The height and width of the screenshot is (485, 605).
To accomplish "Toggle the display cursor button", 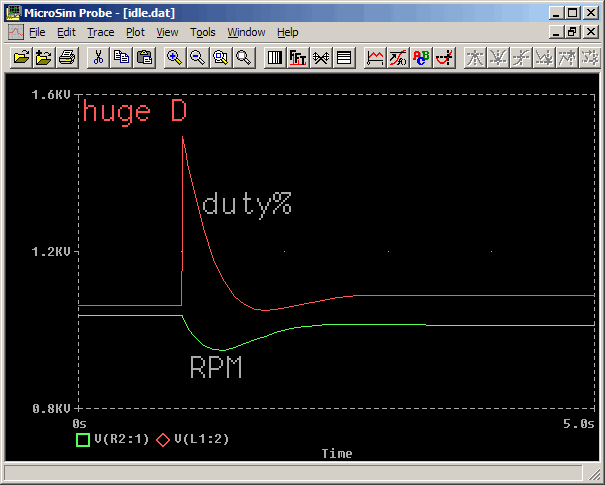I will pyautogui.click(x=444, y=58).
